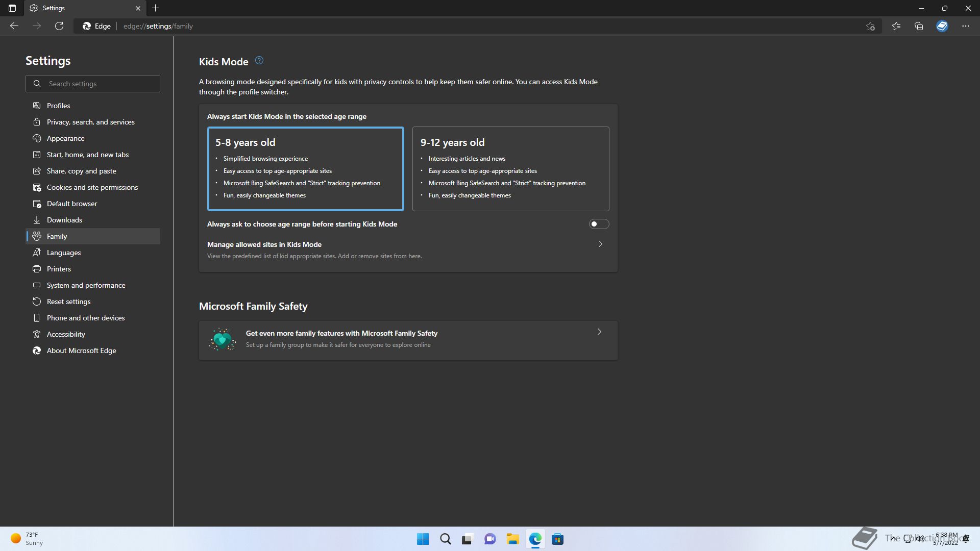980x551 pixels.
Task: Click the address bar URL edge://settings/family
Action: pyautogui.click(x=158, y=26)
